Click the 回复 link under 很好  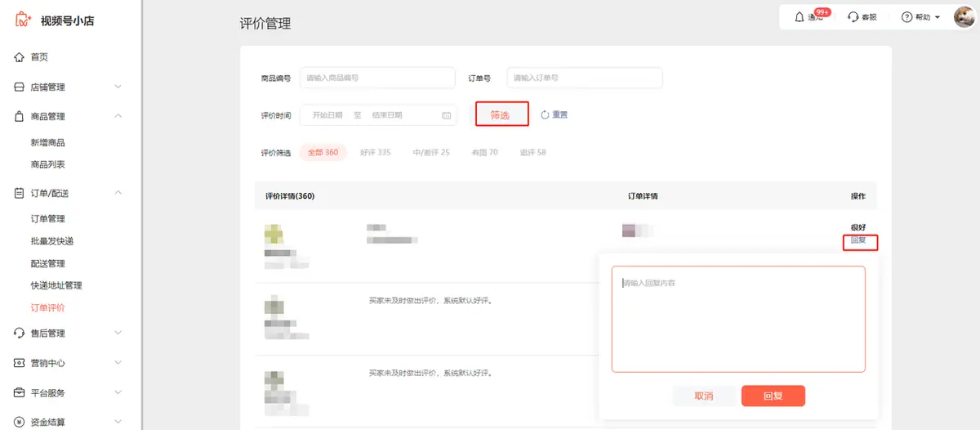[x=858, y=240]
